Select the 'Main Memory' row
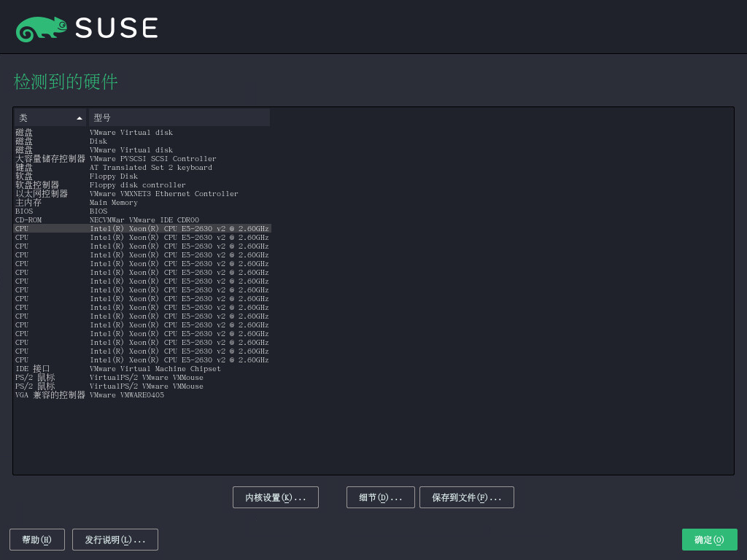The image size is (747, 560). 142,203
